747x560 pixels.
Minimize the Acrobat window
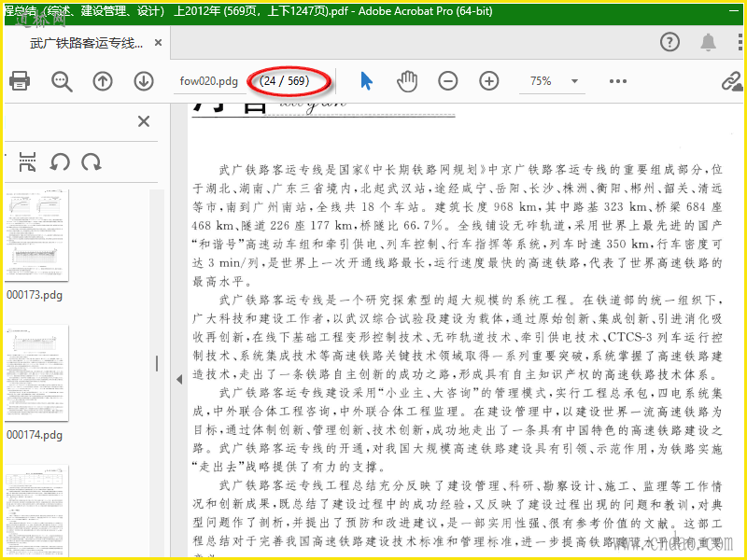tap(736, 11)
